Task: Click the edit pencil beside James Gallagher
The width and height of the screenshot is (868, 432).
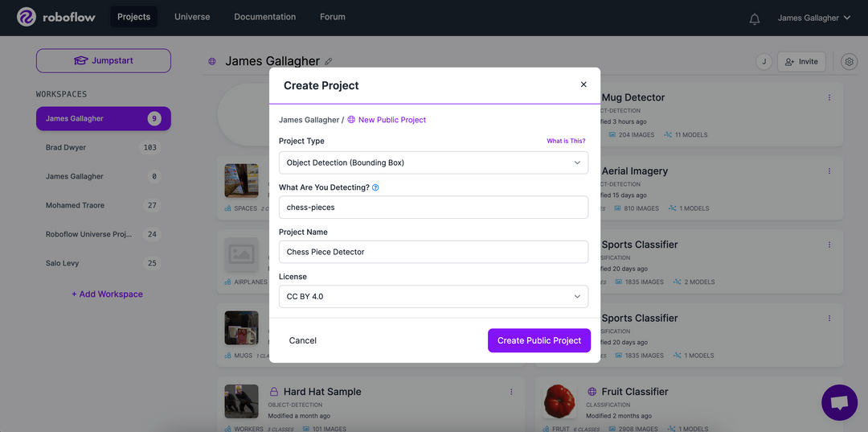Action: coord(328,61)
